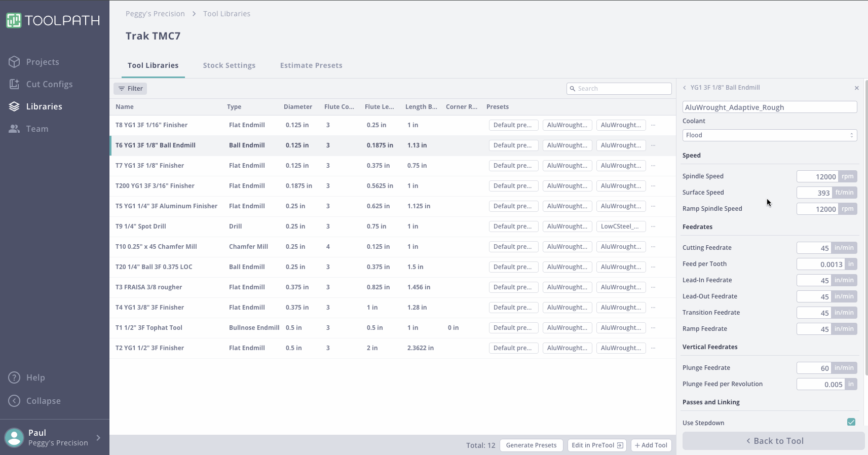The image size is (868, 455).
Task: Click the Feed per Tooth field
Action: [x=821, y=264]
